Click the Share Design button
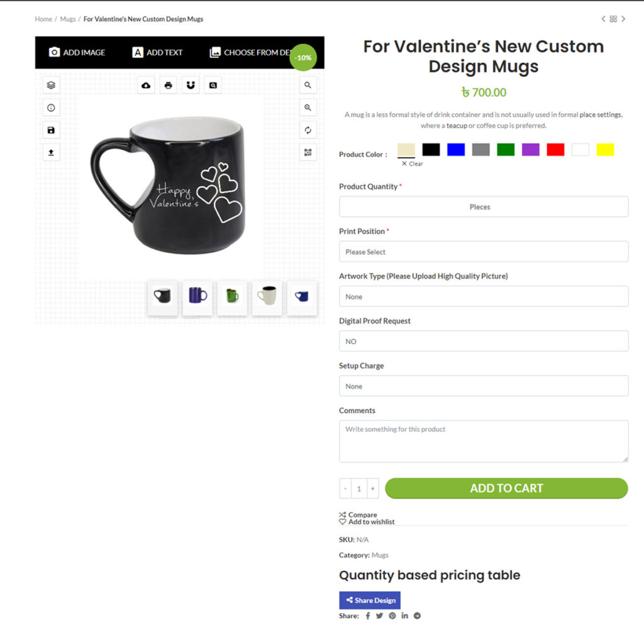Viewport: 644px width, 644px height. tap(370, 600)
